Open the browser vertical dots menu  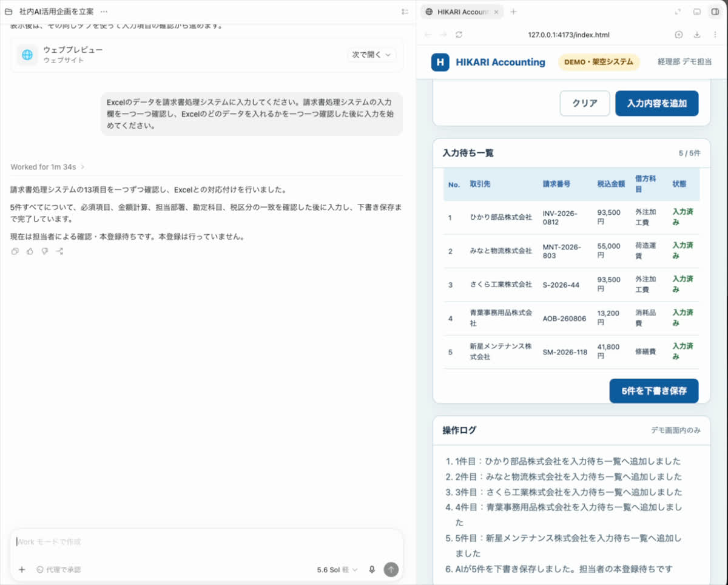715,35
